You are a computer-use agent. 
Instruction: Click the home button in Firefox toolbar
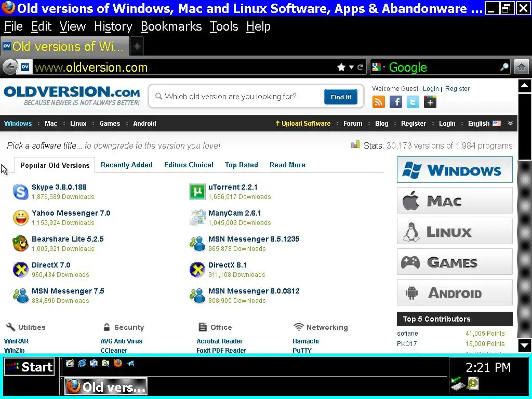coord(522,67)
